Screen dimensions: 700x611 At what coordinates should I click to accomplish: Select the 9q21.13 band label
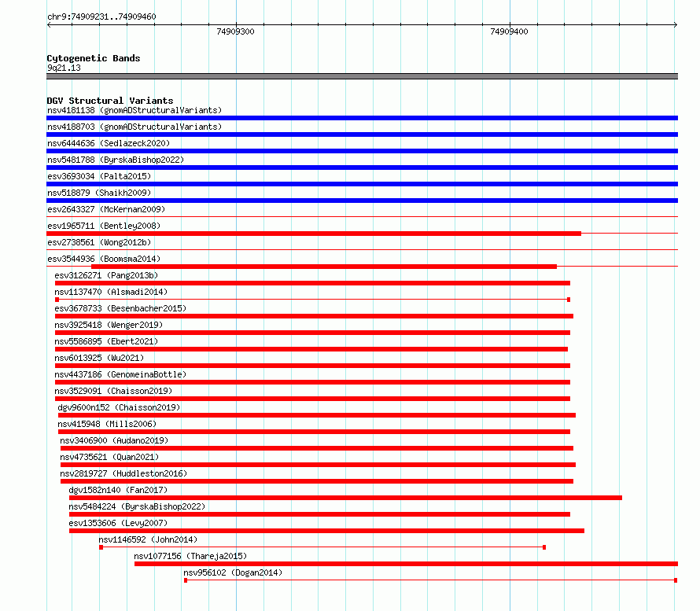64,68
